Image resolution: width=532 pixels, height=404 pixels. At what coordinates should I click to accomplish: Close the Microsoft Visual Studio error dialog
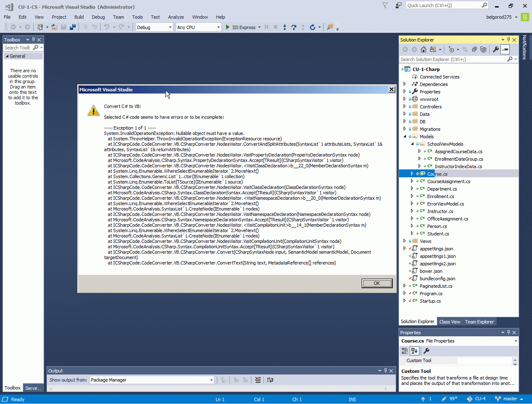pyautogui.click(x=392, y=90)
